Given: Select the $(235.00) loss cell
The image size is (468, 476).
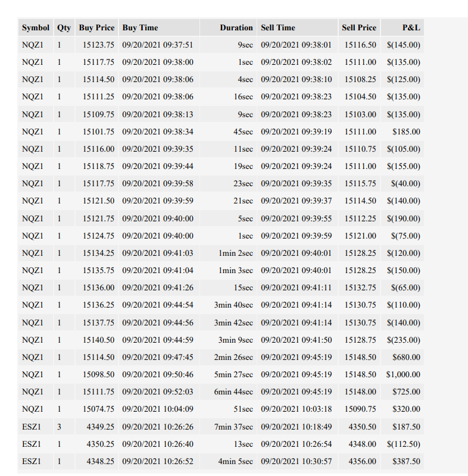Looking at the screenshot, I should pyautogui.click(x=403, y=340).
